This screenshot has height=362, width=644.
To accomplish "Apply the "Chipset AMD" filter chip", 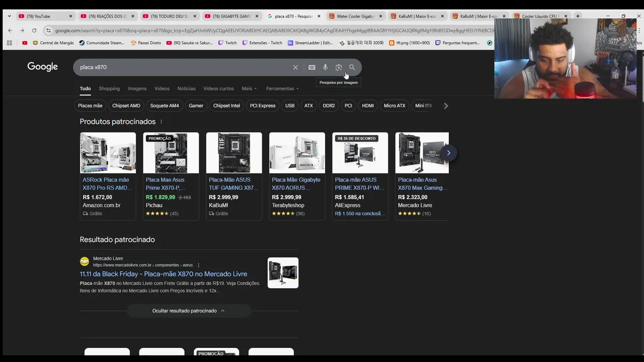I will click(126, 106).
